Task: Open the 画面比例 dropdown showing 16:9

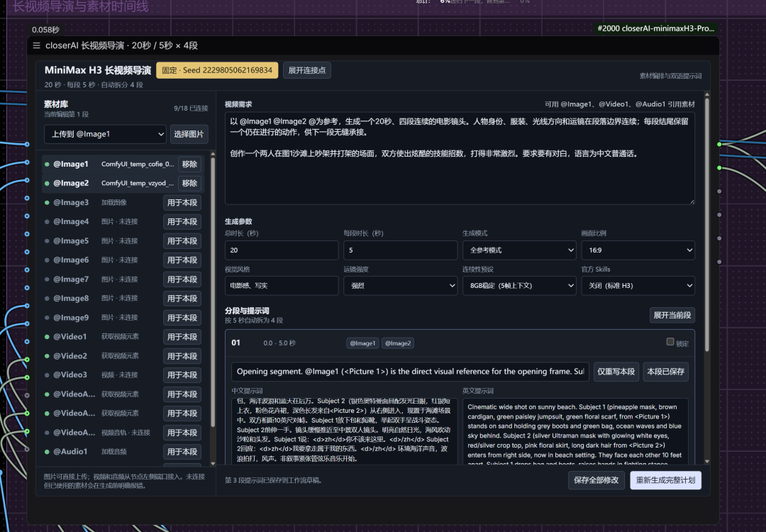Action: coord(638,250)
